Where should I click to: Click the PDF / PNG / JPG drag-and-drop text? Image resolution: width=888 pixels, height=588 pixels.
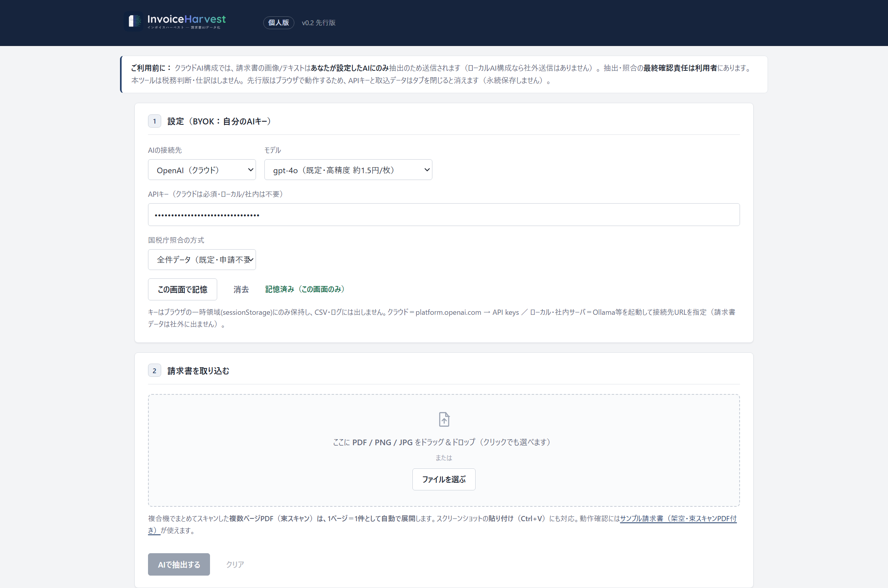coord(444,442)
